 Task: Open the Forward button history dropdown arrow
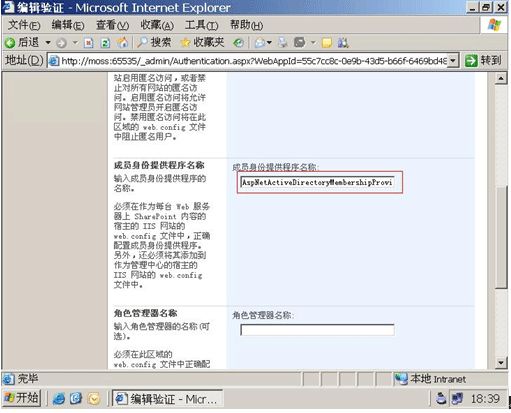pyautogui.click(x=75, y=42)
